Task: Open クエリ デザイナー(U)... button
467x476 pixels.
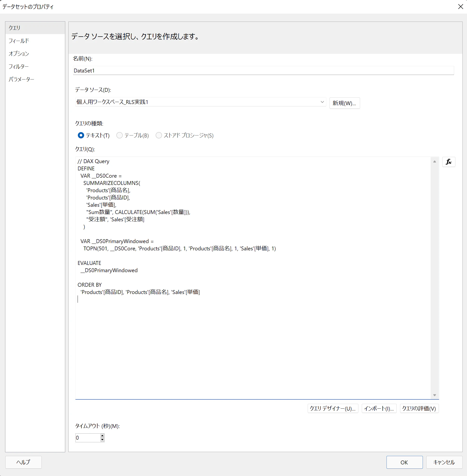Action: click(333, 408)
